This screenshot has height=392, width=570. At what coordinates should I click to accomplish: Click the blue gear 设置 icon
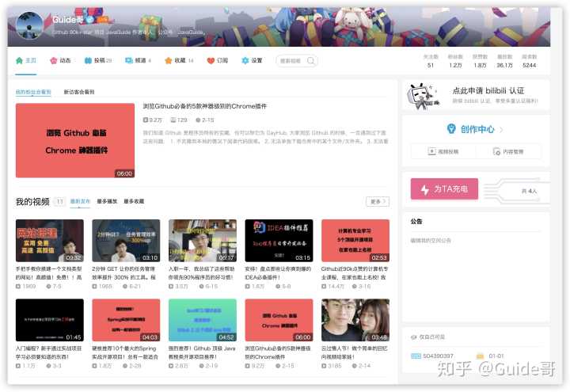tap(245, 60)
